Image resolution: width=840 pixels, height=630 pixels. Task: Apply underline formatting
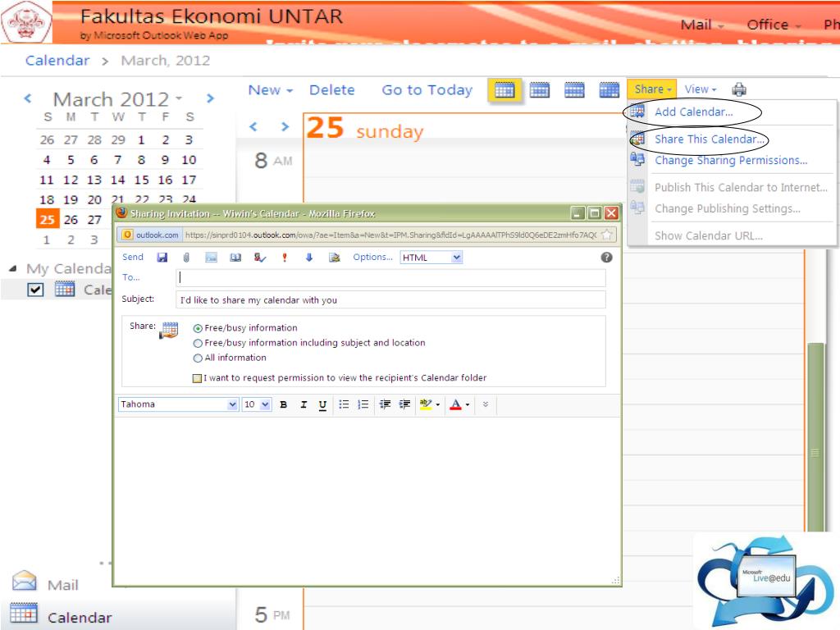click(322, 405)
